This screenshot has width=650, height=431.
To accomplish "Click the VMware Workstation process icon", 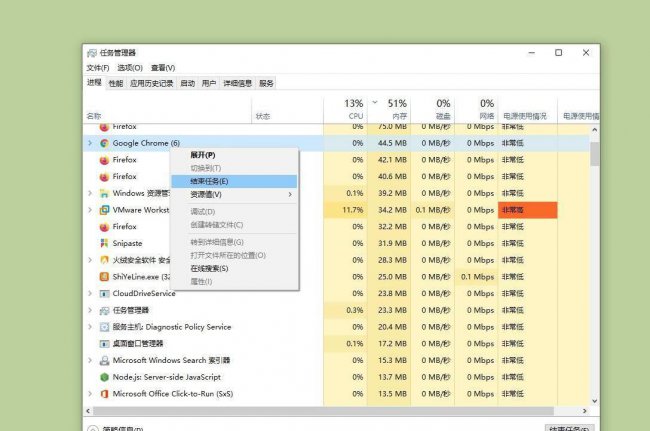I will pyautogui.click(x=104, y=210).
